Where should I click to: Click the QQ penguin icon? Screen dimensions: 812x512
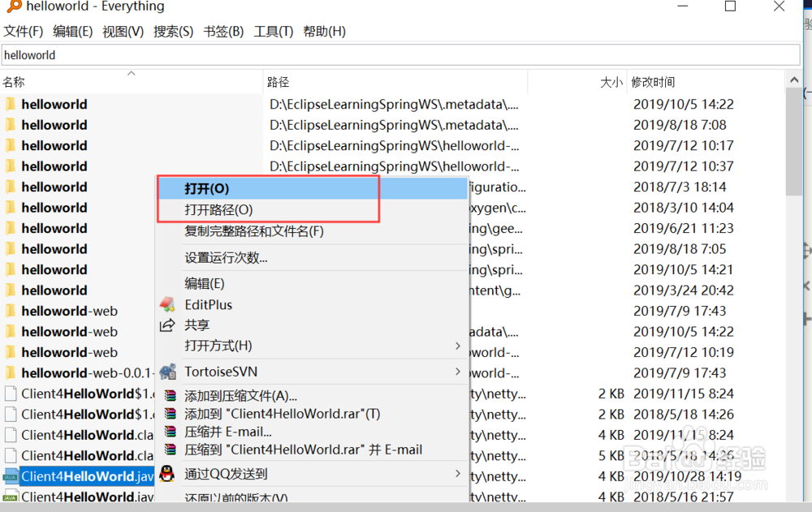click(x=167, y=473)
